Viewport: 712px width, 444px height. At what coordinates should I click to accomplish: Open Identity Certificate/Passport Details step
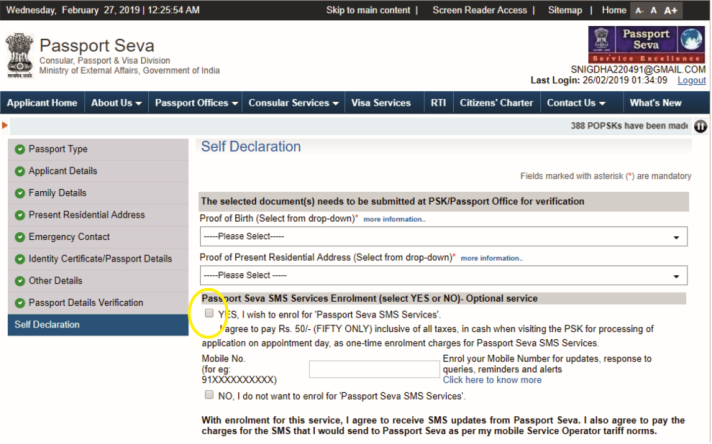(98, 259)
